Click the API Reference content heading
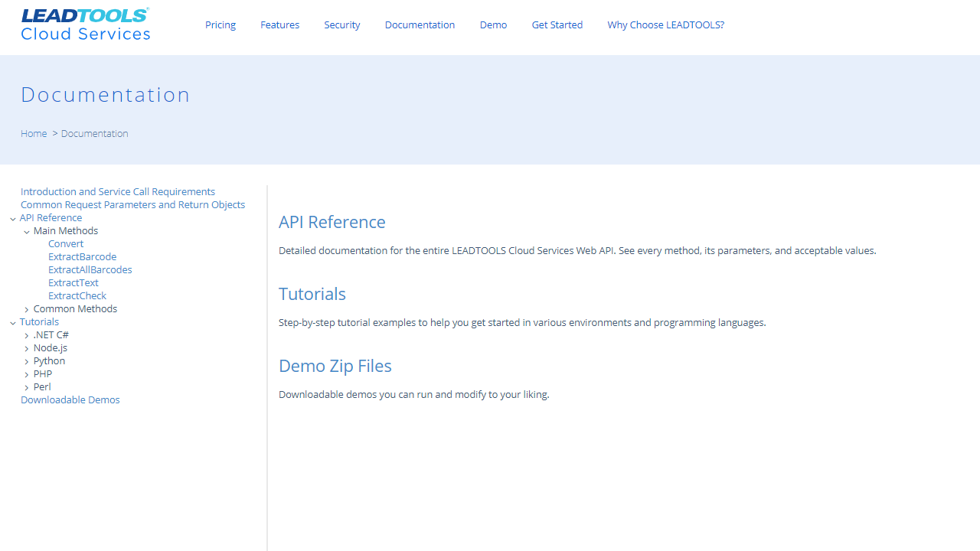This screenshot has height=551, width=980. [332, 222]
